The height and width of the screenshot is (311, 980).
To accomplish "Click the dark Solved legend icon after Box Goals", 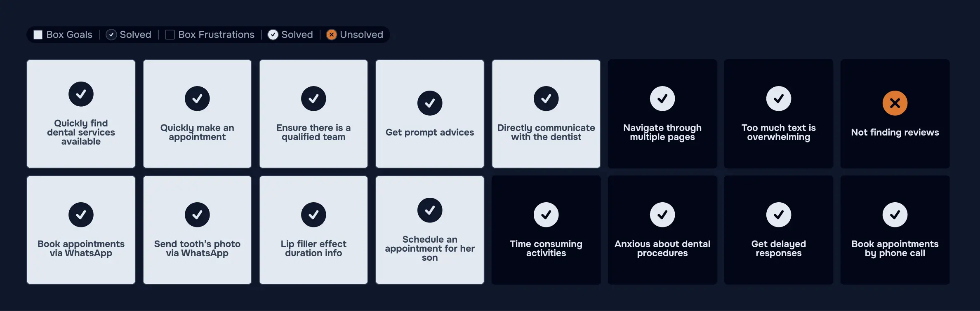I will [111, 35].
